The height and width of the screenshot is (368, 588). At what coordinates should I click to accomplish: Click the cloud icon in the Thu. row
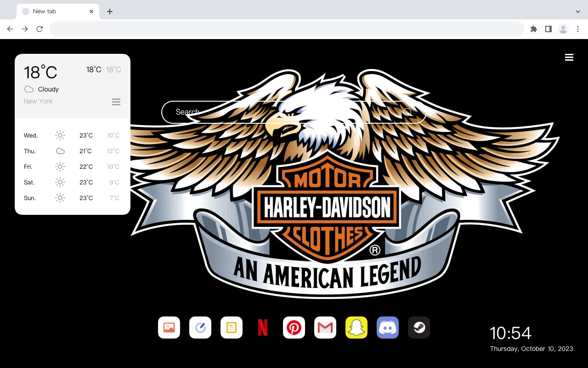[60, 151]
